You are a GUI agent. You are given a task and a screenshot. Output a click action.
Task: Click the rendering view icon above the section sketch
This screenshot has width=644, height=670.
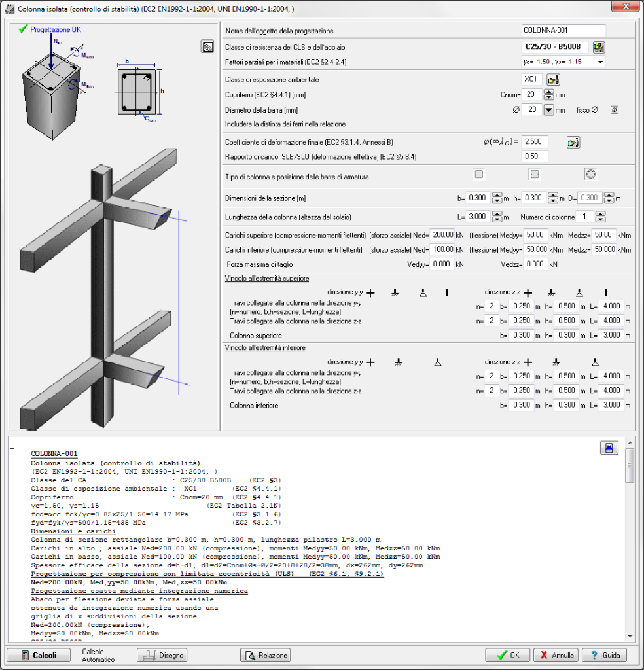point(207,46)
